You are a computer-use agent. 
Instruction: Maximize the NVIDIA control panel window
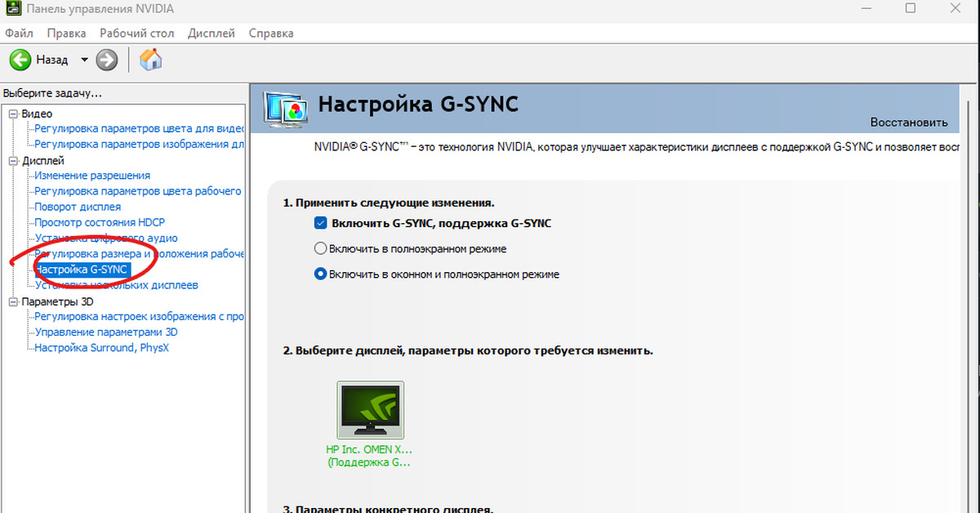coord(910,8)
